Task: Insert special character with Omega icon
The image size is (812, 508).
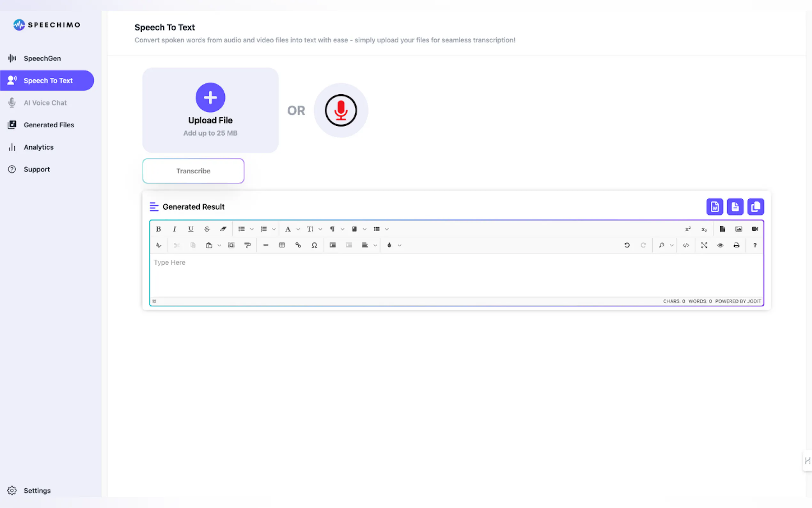Action: [x=314, y=245]
